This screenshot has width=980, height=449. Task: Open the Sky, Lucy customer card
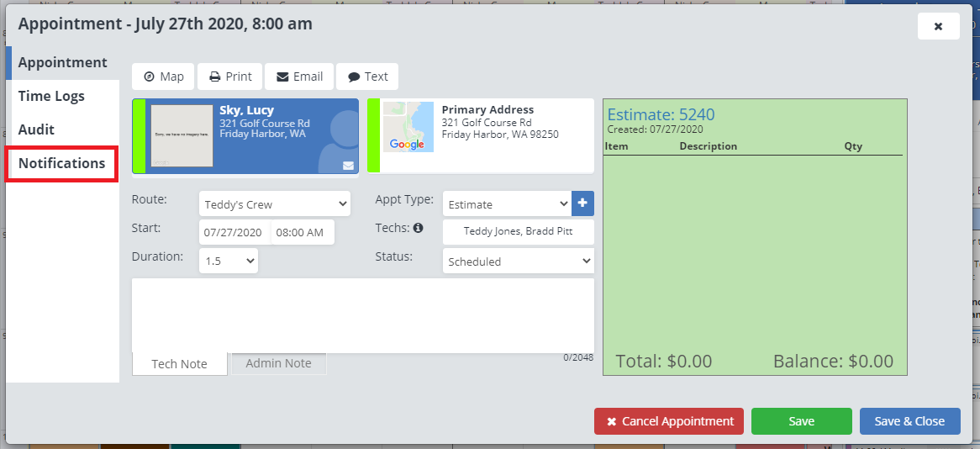point(245,135)
